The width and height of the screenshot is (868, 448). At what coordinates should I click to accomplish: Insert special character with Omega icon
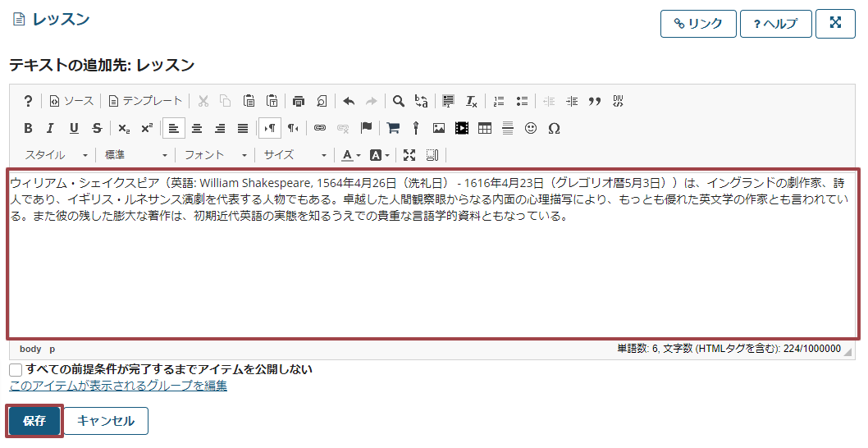[x=554, y=129]
